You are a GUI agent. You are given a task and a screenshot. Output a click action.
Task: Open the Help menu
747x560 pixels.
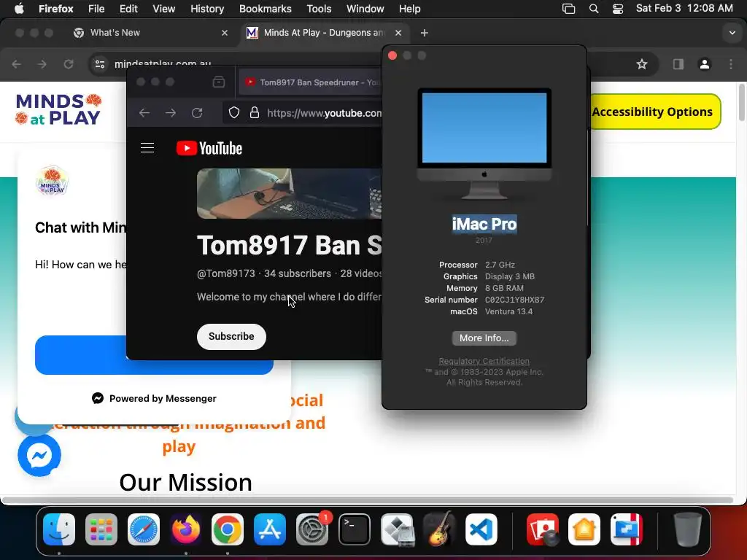coord(409,9)
